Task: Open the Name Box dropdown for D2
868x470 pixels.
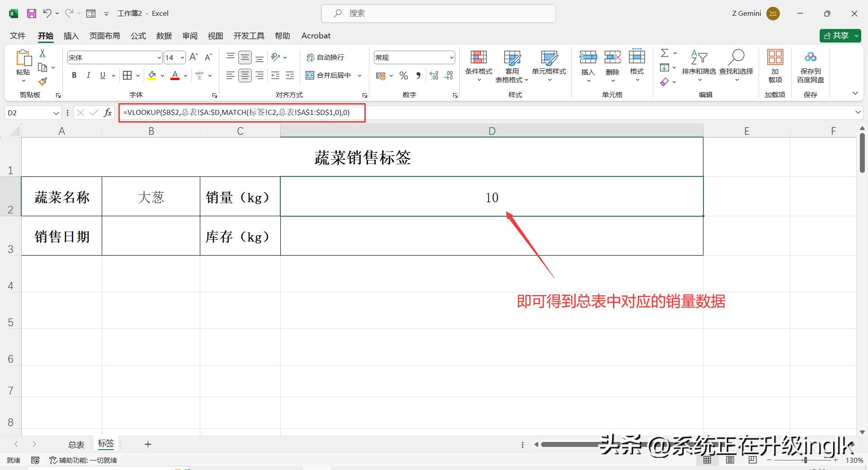Action: tap(56, 113)
